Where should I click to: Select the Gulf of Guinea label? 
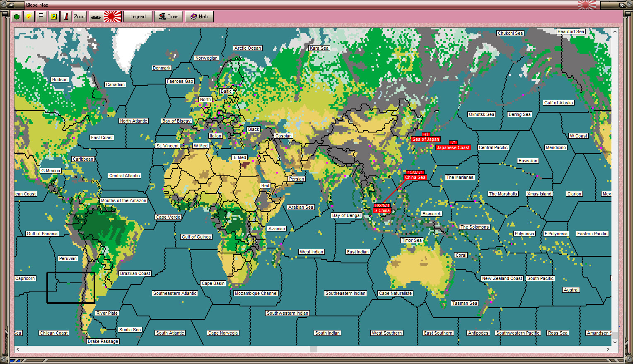pyautogui.click(x=196, y=237)
